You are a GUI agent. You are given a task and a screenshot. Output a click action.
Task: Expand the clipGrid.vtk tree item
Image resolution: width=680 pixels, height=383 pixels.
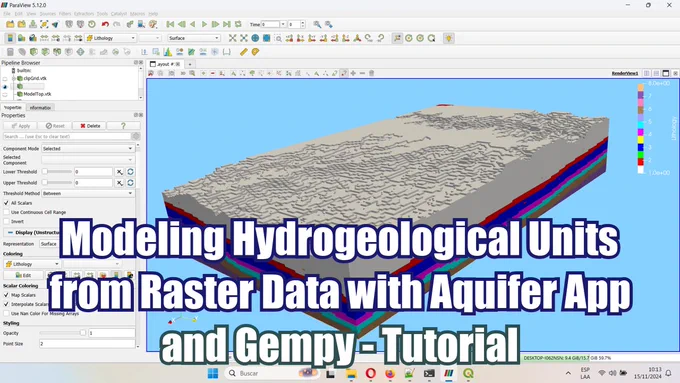point(13,79)
